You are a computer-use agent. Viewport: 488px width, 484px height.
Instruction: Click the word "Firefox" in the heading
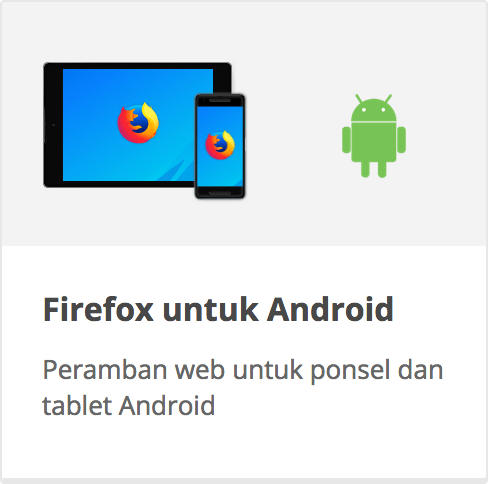click(98, 310)
